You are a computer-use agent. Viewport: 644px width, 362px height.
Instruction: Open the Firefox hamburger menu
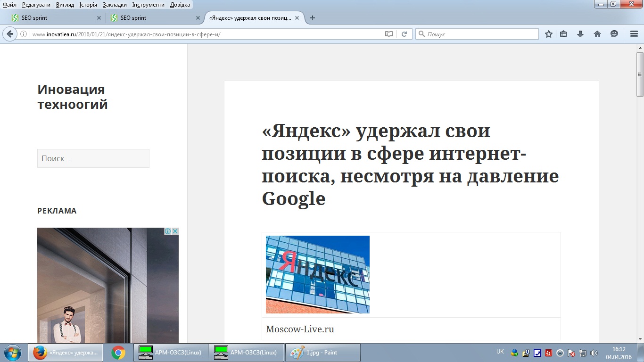[634, 34]
